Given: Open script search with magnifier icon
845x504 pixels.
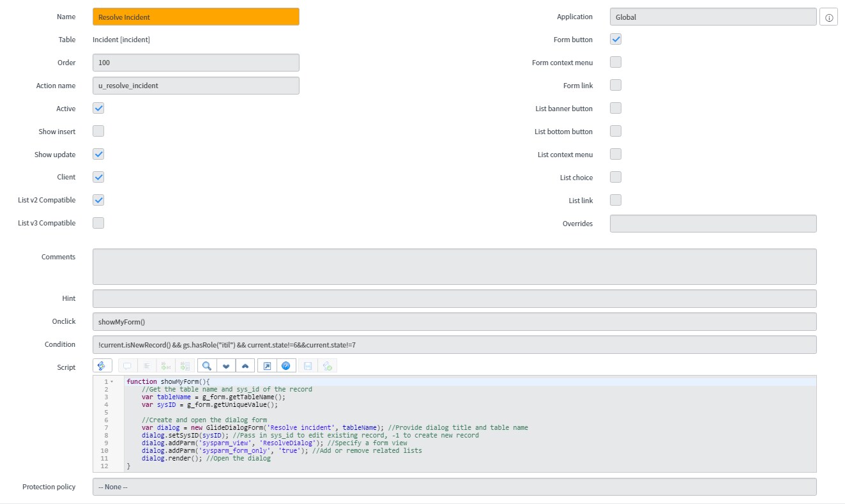Looking at the screenshot, I should (x=207, y=365).
